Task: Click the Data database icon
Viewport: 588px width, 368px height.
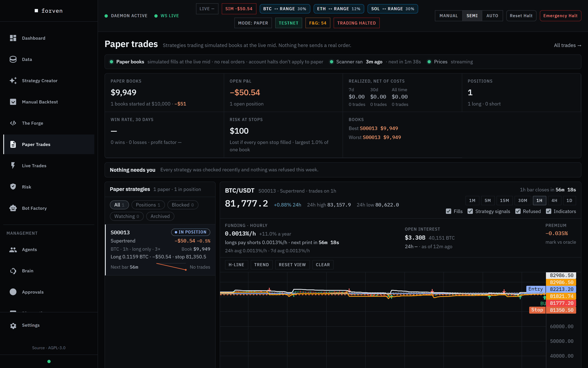Action: point(13,59)
